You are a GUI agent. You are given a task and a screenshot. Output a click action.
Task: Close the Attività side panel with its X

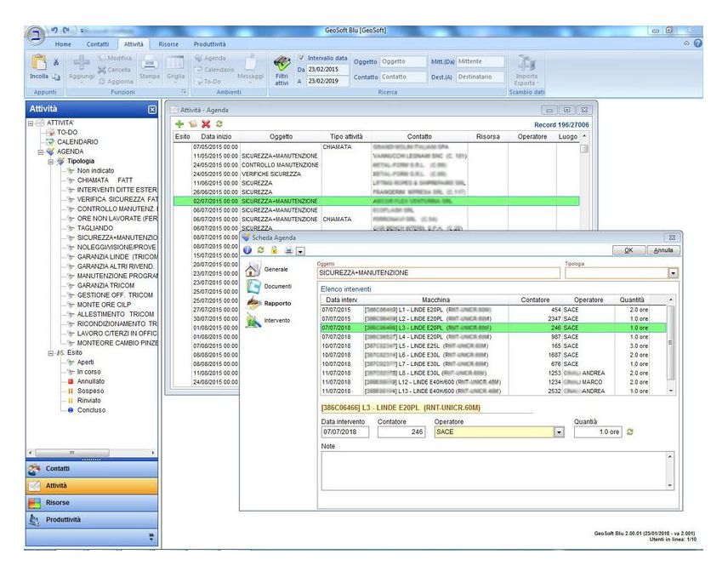pyautogui.click(x=152, y=110)
